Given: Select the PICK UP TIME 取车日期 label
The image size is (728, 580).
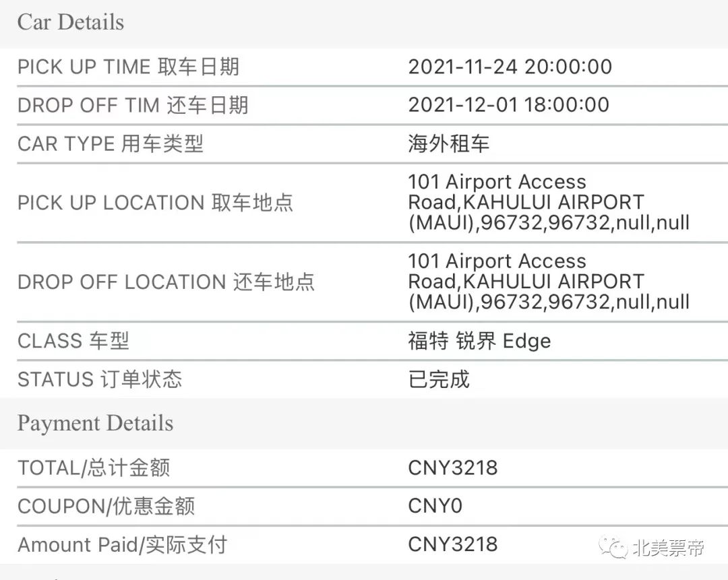Looking at the screenshot, I should [129, 67].
